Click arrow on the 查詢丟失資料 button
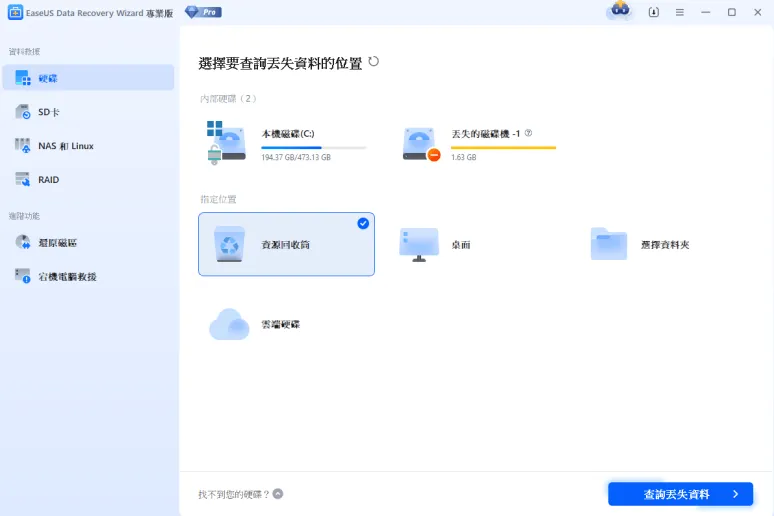Viewport: 774px width, 516px height. tap(735, 494)
